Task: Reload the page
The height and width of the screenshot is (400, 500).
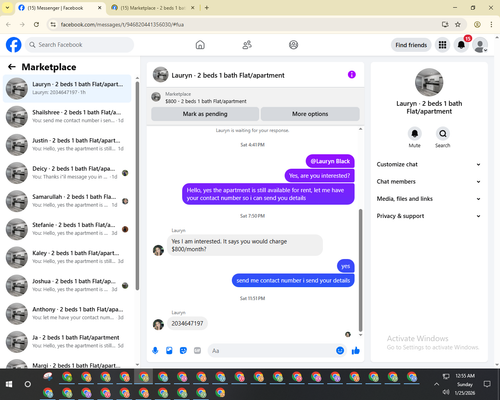Action: coord(36,24)
